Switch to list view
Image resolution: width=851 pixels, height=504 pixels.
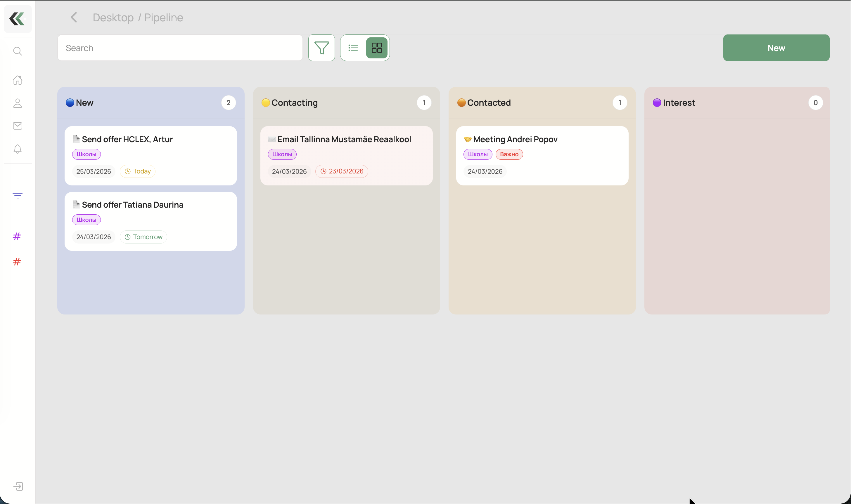pyautogui.click(x=353, y=48)
